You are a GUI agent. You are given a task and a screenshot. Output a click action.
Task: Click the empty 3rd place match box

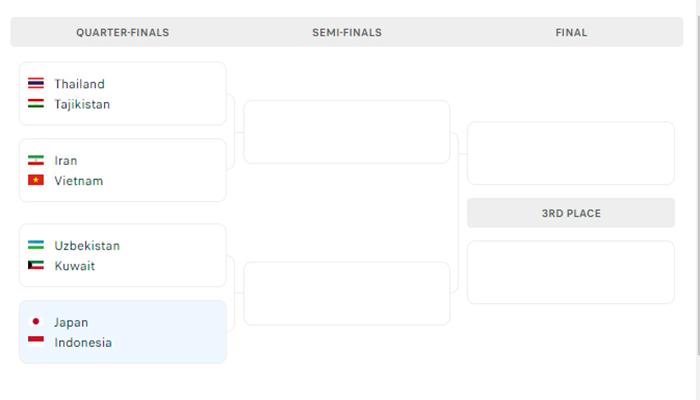point(571,272)
